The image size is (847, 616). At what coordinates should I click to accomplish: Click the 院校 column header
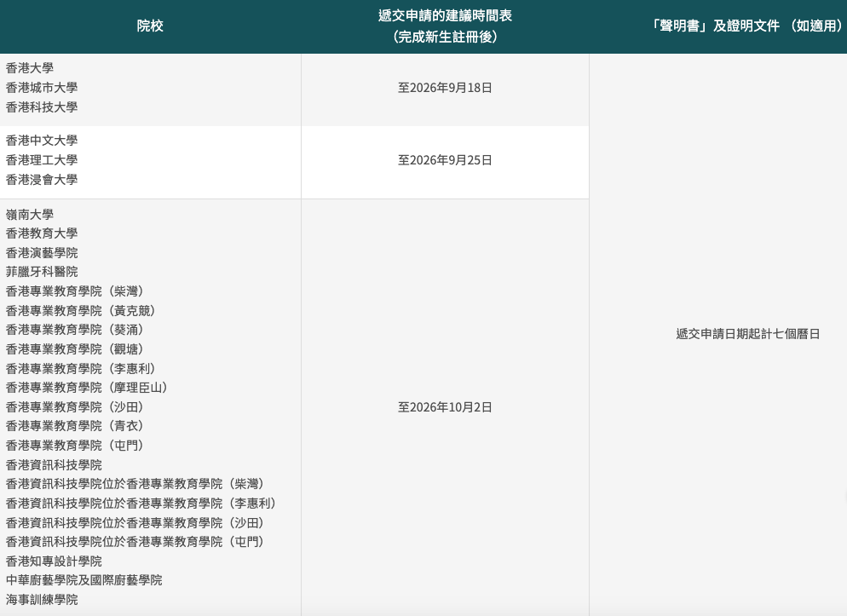pyautogui.click(x=150, y=26)
